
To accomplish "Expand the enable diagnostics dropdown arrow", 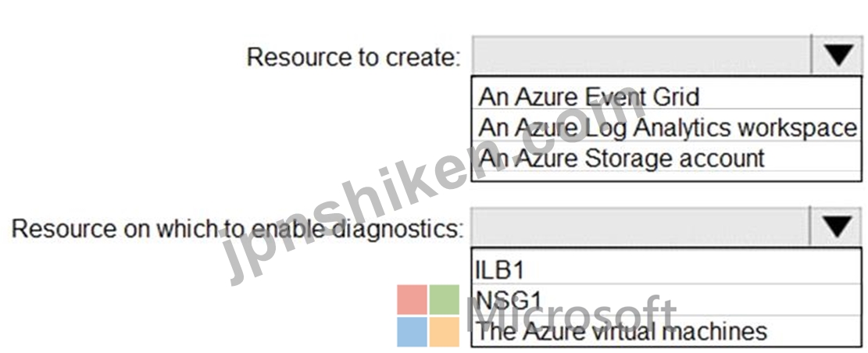I will 837,226.
